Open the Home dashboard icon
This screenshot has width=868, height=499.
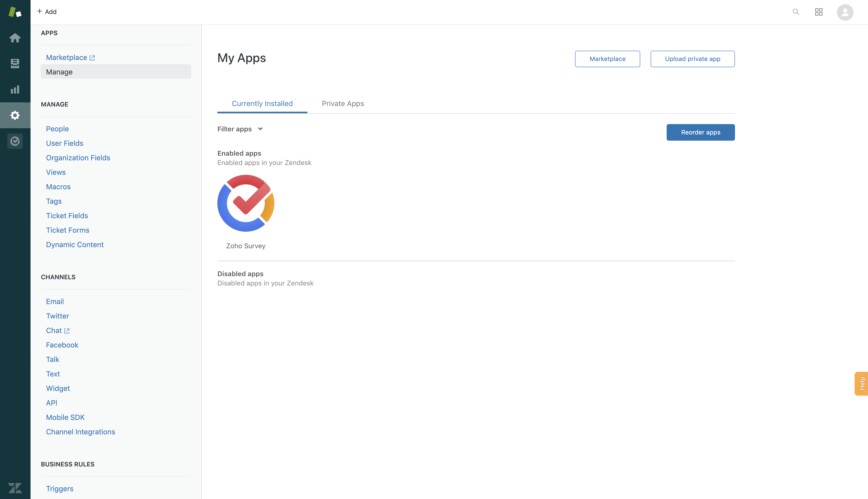click(15, 38)
